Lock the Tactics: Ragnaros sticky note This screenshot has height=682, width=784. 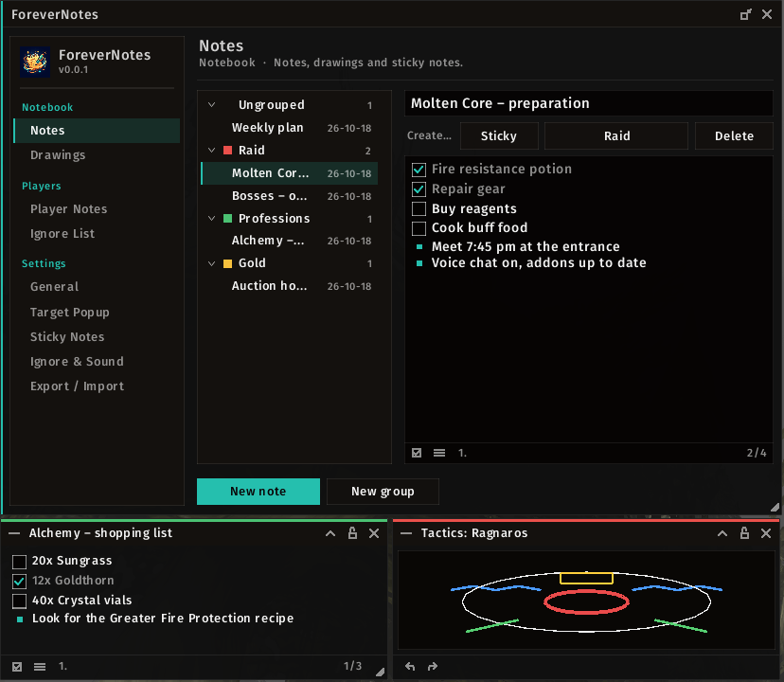point(744,533)
